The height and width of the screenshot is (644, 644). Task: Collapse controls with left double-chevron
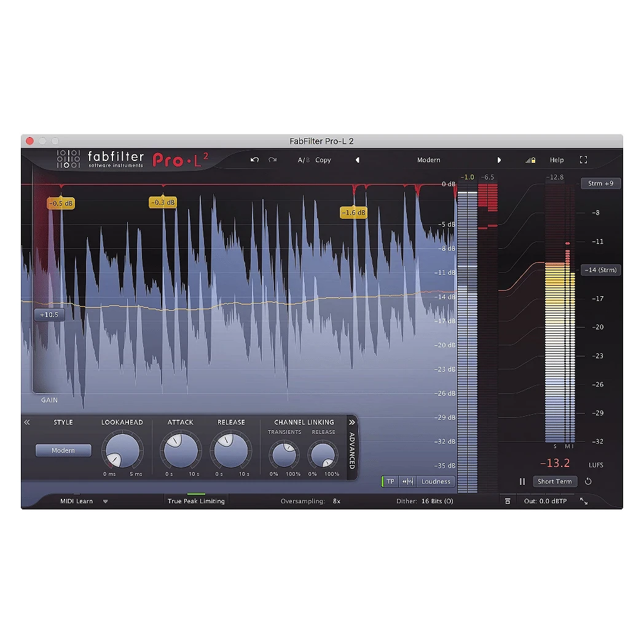pyautogui.click(x=27, y=422)
